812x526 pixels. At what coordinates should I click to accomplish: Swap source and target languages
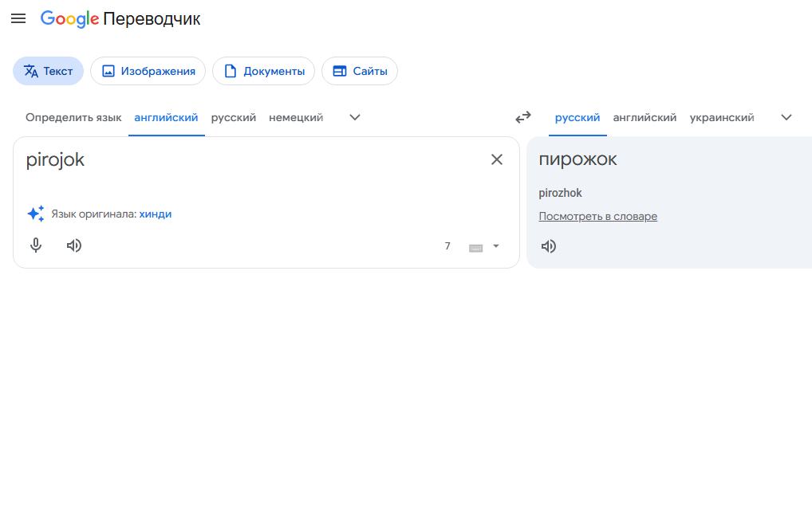(523, 117)
